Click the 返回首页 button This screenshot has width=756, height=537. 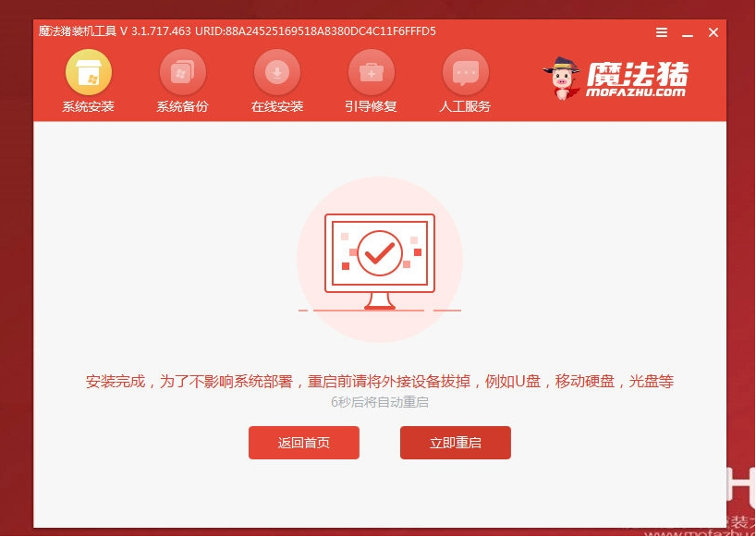(x=304, y=443)
